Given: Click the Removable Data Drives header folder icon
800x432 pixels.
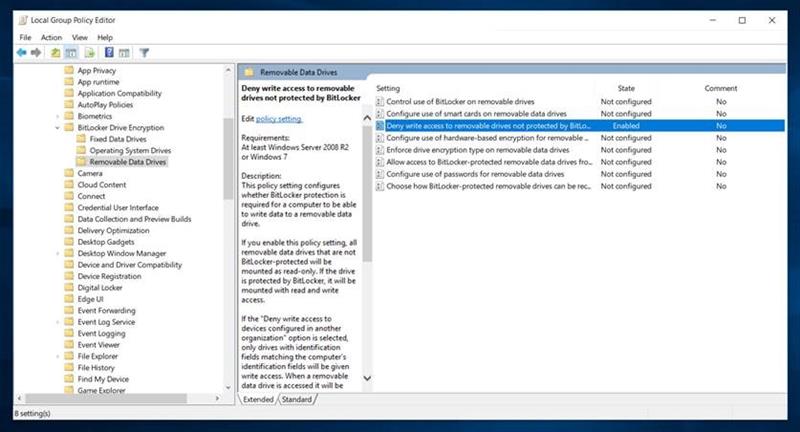Looking at the screenshot, I should [x=249, y=72].
